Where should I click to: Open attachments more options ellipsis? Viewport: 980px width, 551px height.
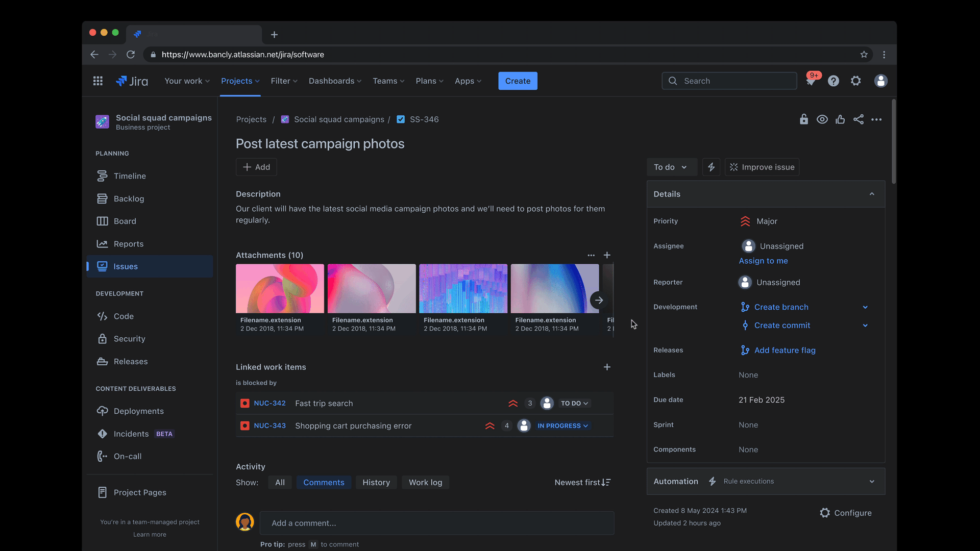click(x=591, y=255)
